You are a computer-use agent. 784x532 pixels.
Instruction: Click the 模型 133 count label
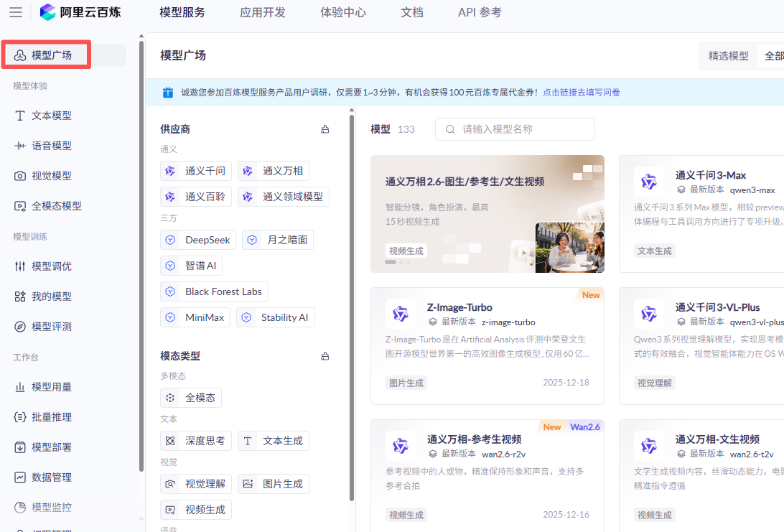coord(393,129)
